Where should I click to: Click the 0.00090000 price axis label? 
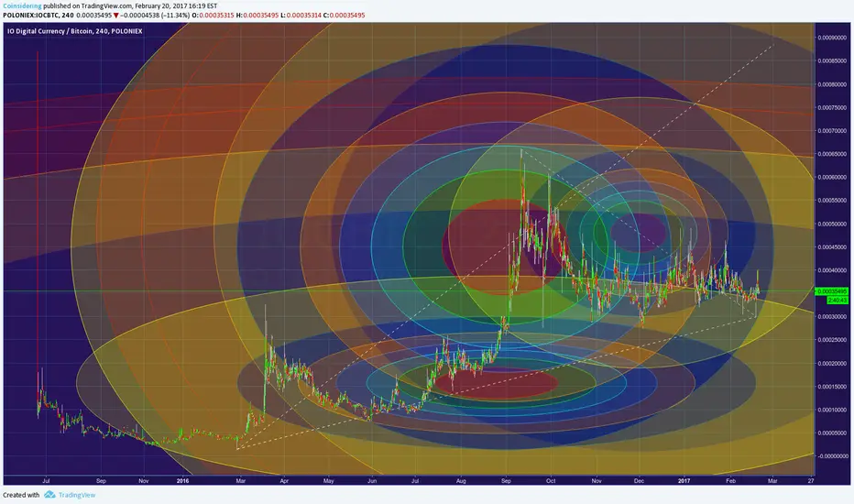pos(832,38)
